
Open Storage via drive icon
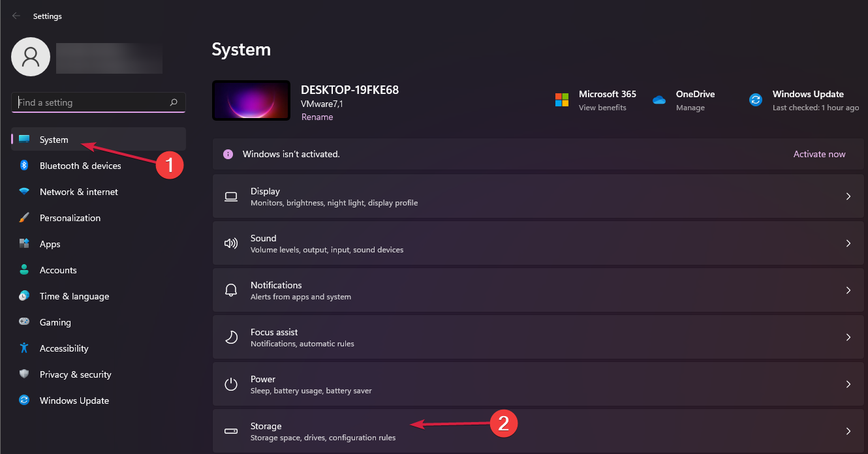click(231, 431)
